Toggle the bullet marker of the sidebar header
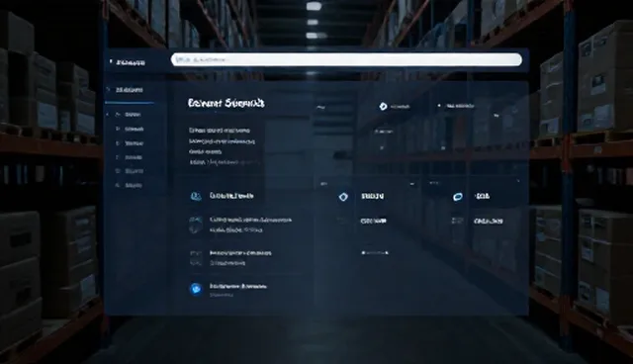633x364 pixels. [x=111, y=61]
